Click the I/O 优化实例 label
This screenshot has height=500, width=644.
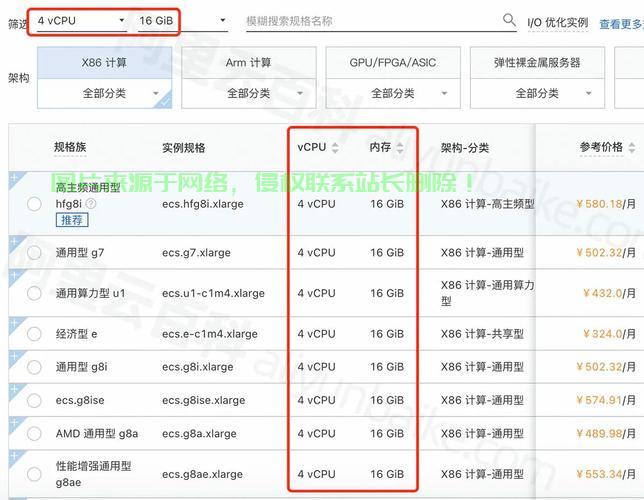(557, 23)
